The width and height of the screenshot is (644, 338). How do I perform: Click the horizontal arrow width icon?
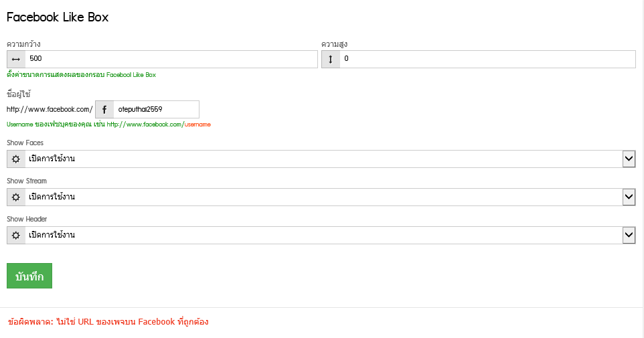pos(16,59)
